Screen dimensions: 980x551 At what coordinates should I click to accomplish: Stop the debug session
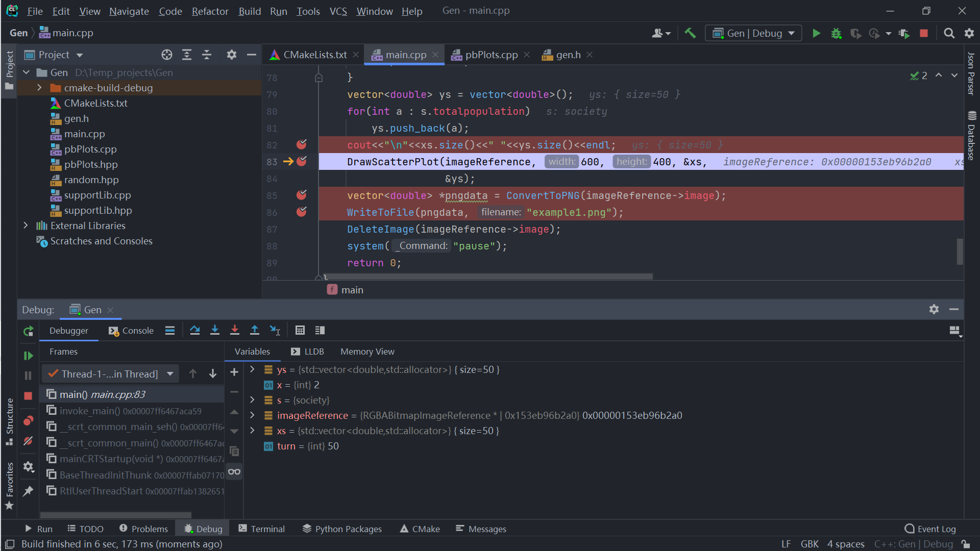click(x=28, y=395)
